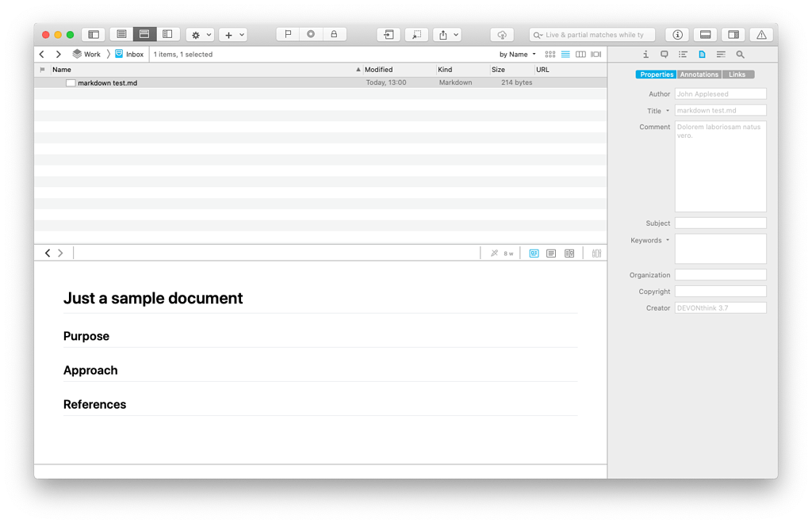This screenshot has width=812, height=523.
Task: Toggle the checkbox next to markdown test.md
Action: (x=71, y=82)
